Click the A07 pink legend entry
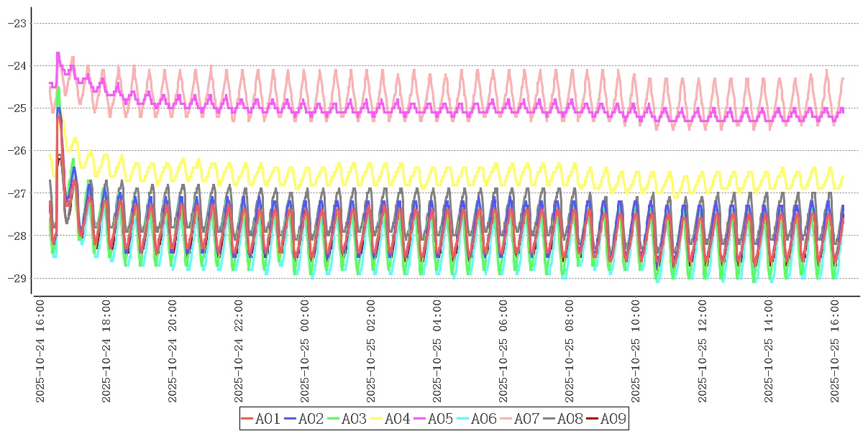This screenshot has width=868, height=431. 519,419
